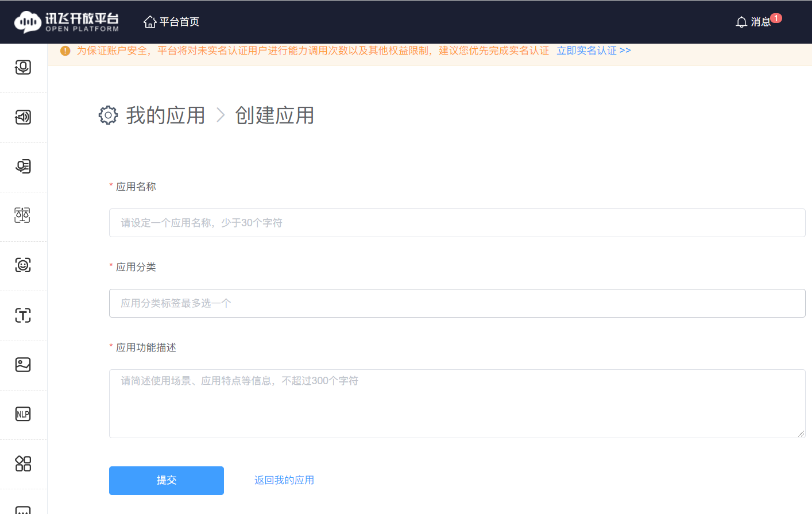Open the smiley face recognition sidebar icon

click(23, 265)
